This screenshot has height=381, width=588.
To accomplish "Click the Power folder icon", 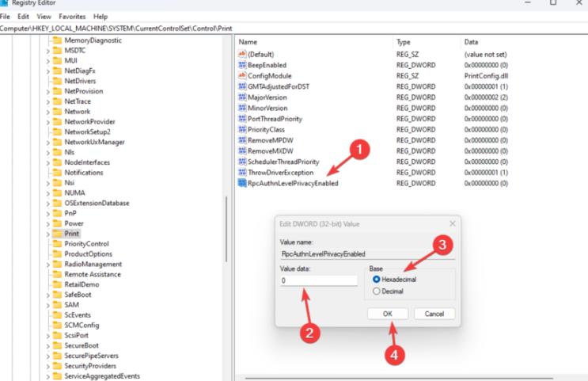I will pyautogui.click(x=57, y=223).
